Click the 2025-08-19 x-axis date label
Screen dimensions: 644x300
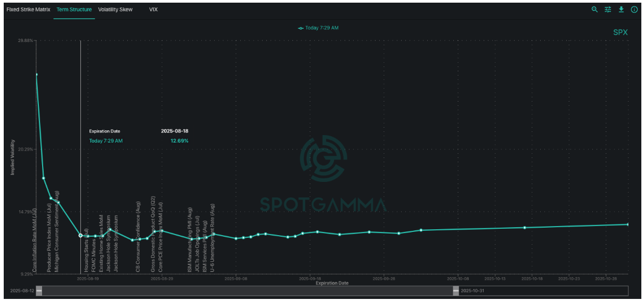(88, 278)
